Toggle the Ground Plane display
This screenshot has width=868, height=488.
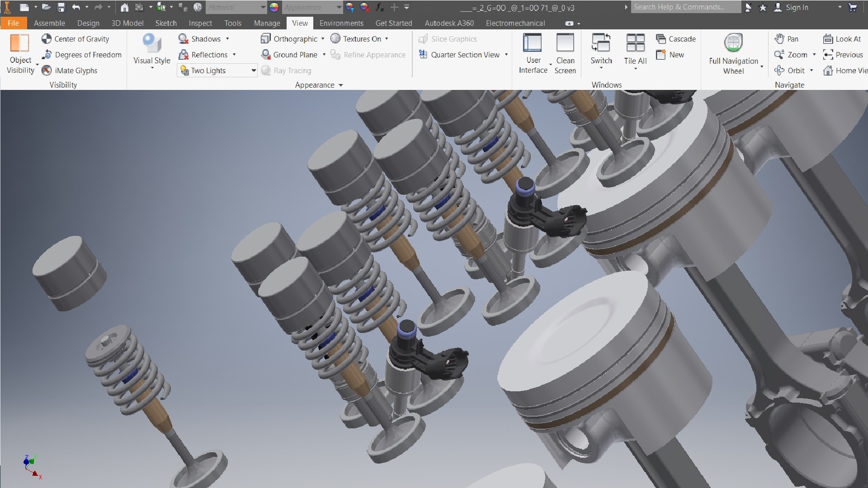point(289,55)
